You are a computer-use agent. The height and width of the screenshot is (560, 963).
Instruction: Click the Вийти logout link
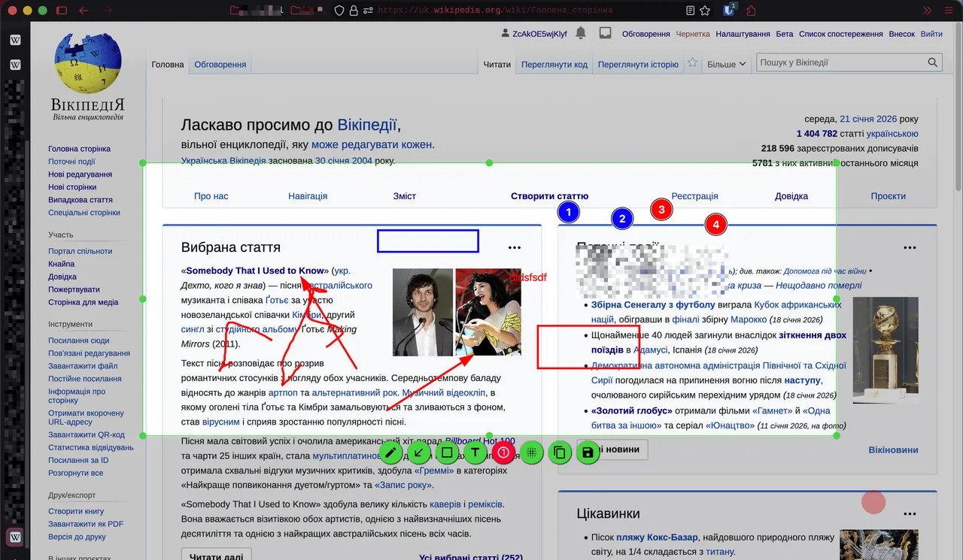[931, 34]
